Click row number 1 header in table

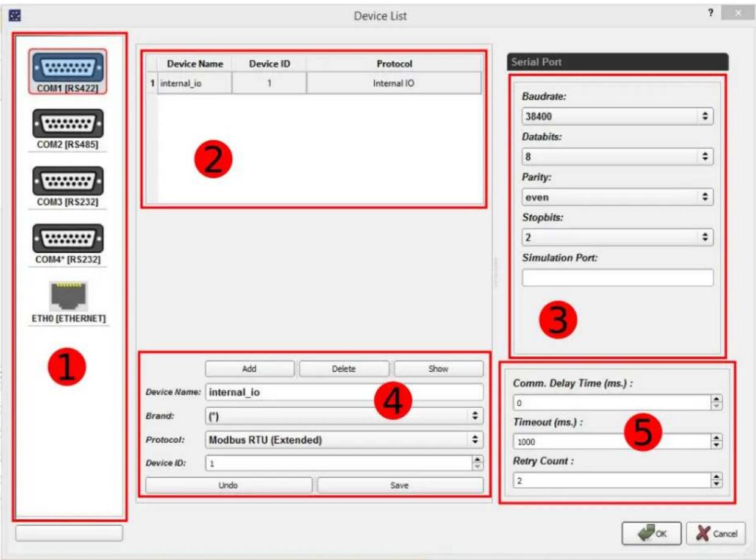point(152,83)
